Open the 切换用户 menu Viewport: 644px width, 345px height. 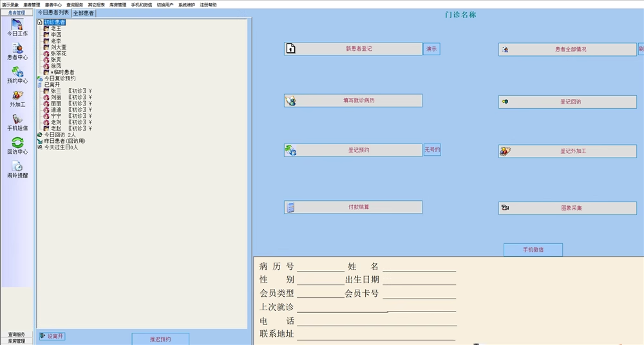pyautogui.click(x=165, y=5)
